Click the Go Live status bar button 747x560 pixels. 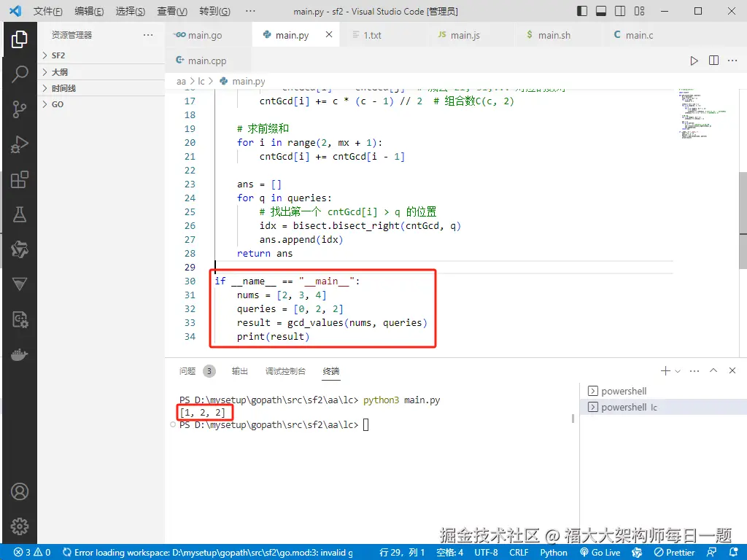600,553
